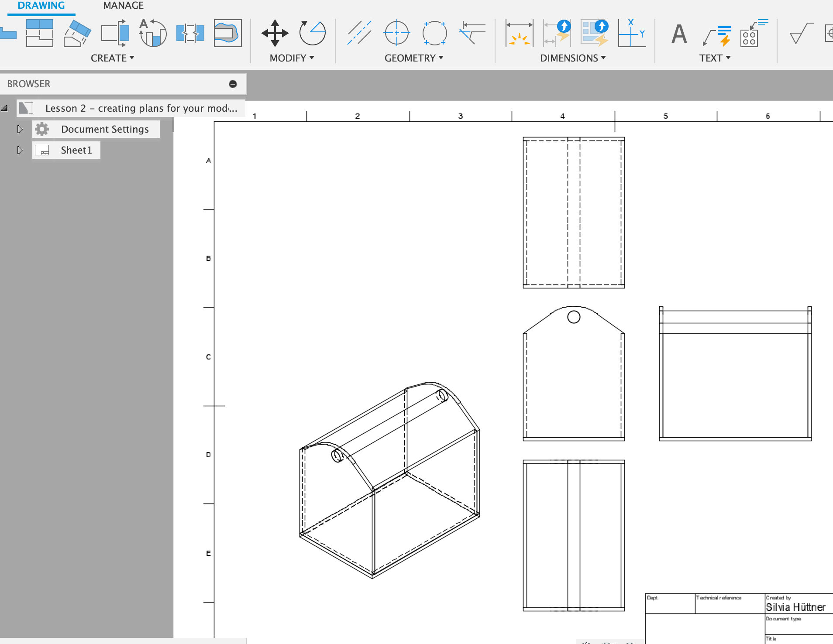The height and width of the screenshot is (644, 833).
Task: Expand the Sheet1 tree node
Action: point(20,150)
